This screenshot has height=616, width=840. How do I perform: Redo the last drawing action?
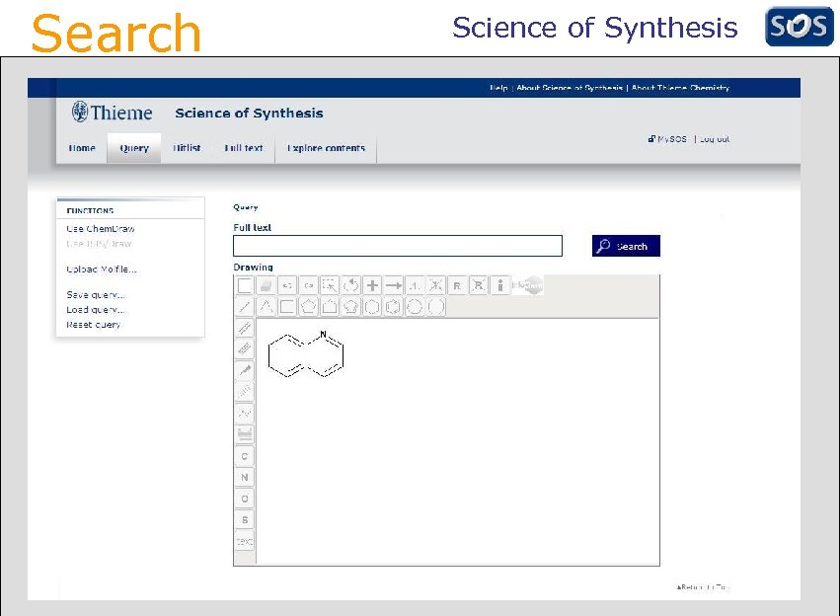309,285
